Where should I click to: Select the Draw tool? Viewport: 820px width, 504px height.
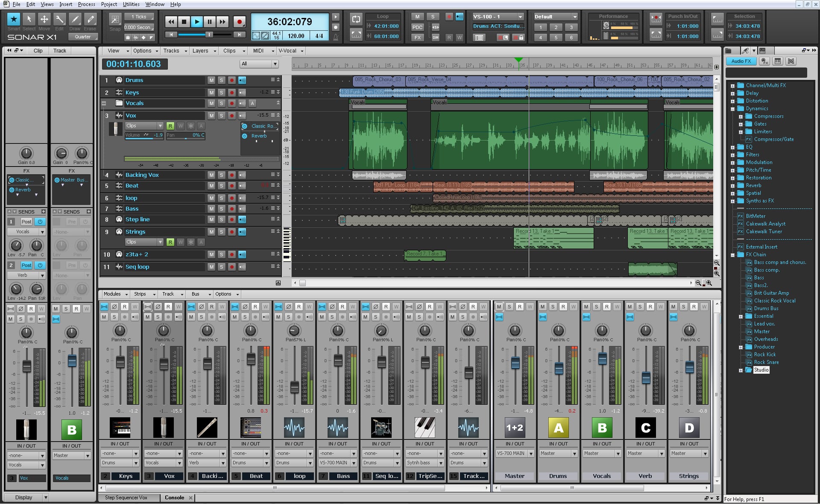point(75,19)
